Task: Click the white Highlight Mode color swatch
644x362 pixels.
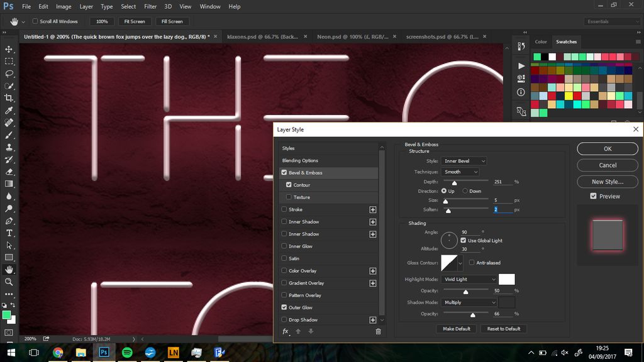Action: coord(506,279)
